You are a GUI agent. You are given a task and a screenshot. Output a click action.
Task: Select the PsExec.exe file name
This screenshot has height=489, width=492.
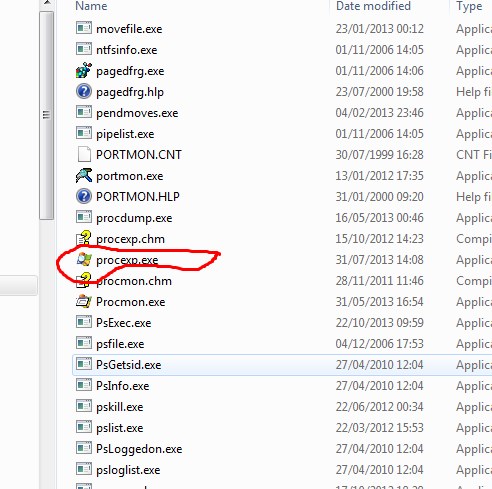[x=124, y=323]
